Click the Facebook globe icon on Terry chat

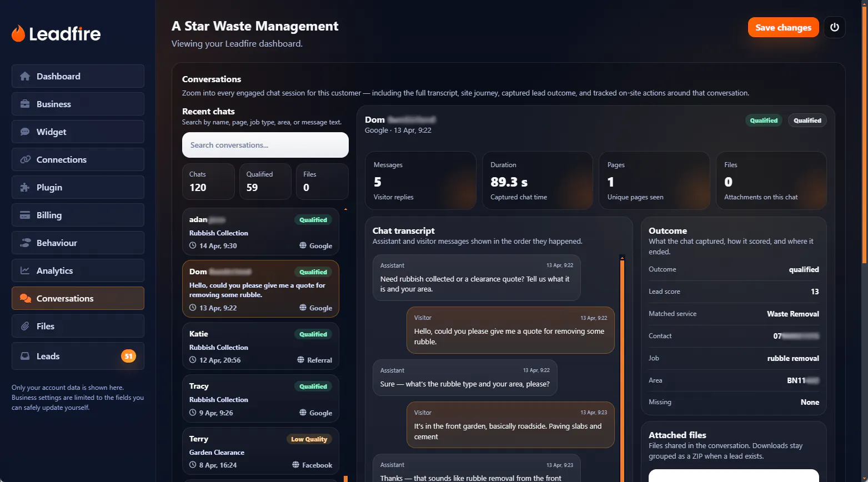pyautogui.click(x=295, y=465)
